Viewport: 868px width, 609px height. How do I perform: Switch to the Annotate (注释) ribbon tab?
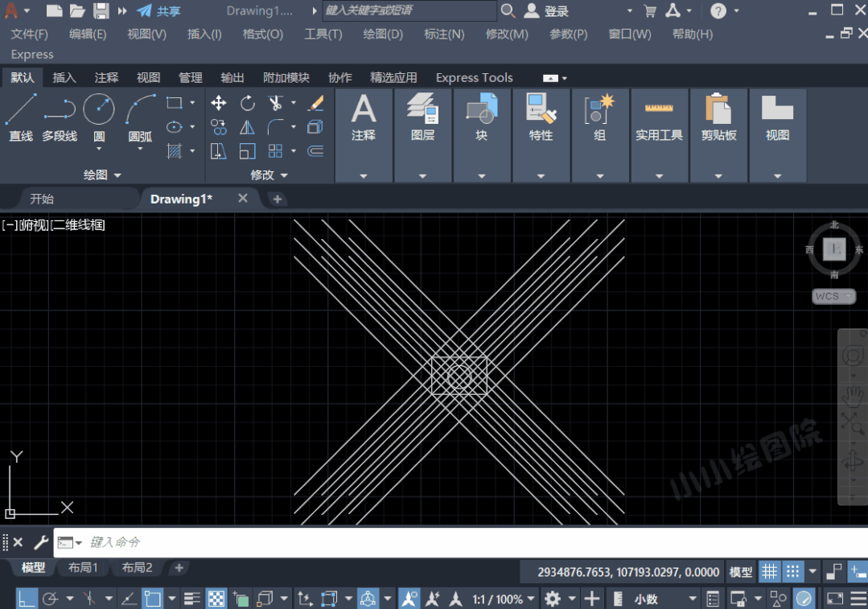(106, 77)
